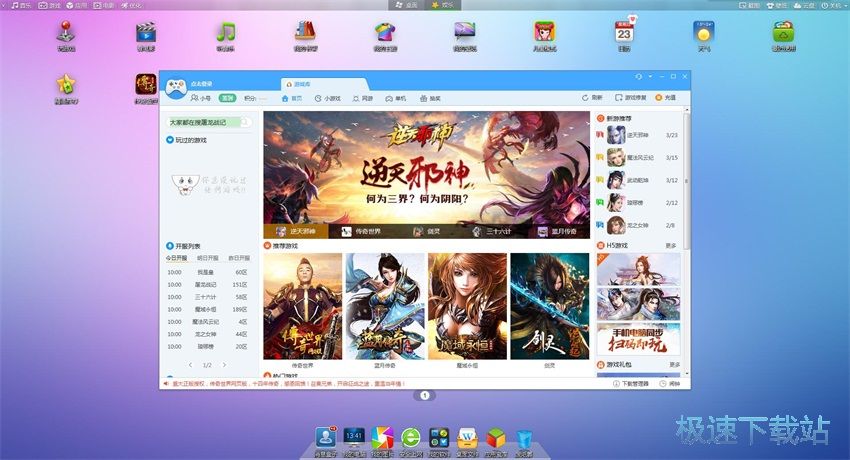Click the 扫码即玩 QR scan banner
The height and width of the screenshot is (460, 850).
[638, 340]
